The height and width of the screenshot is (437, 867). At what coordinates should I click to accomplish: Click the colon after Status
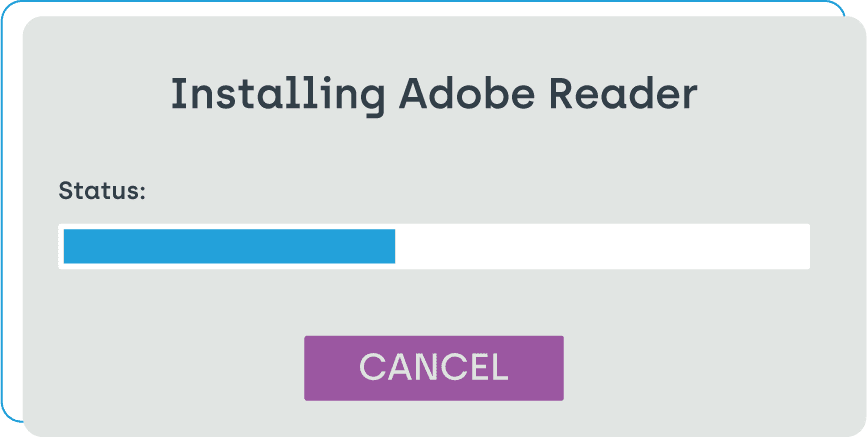pos(142,193)
